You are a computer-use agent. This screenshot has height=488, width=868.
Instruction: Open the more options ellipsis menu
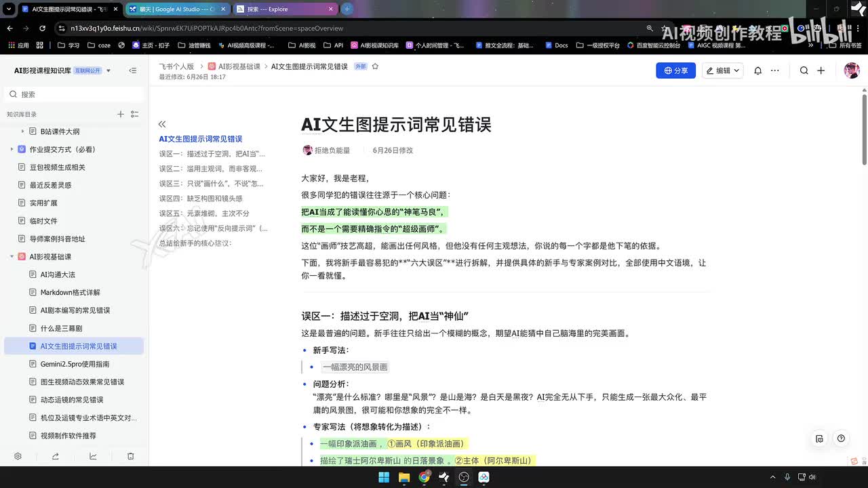point(775,70)
